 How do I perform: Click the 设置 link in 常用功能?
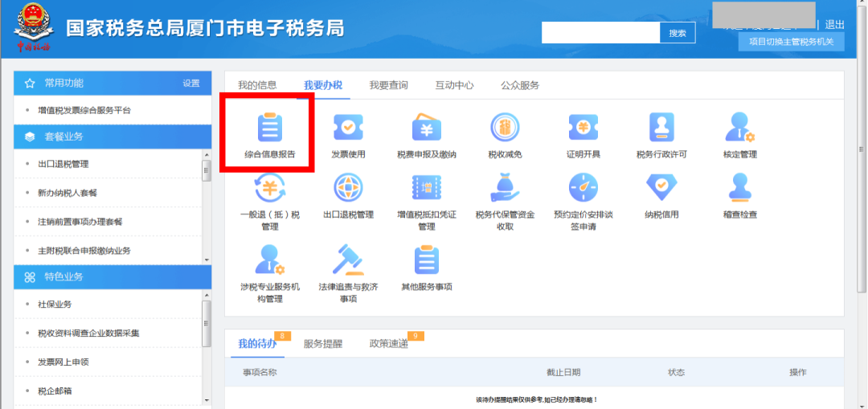(x=191, y=83)
